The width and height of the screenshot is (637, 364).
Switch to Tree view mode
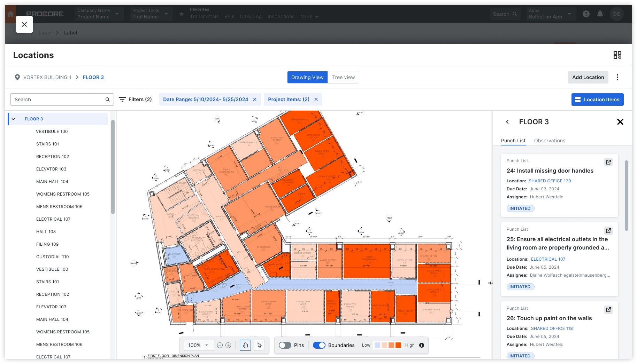343,77
